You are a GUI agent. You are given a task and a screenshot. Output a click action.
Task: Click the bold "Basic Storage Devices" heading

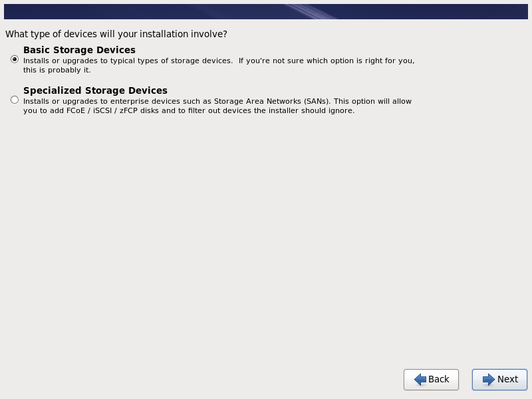(79, 50)
